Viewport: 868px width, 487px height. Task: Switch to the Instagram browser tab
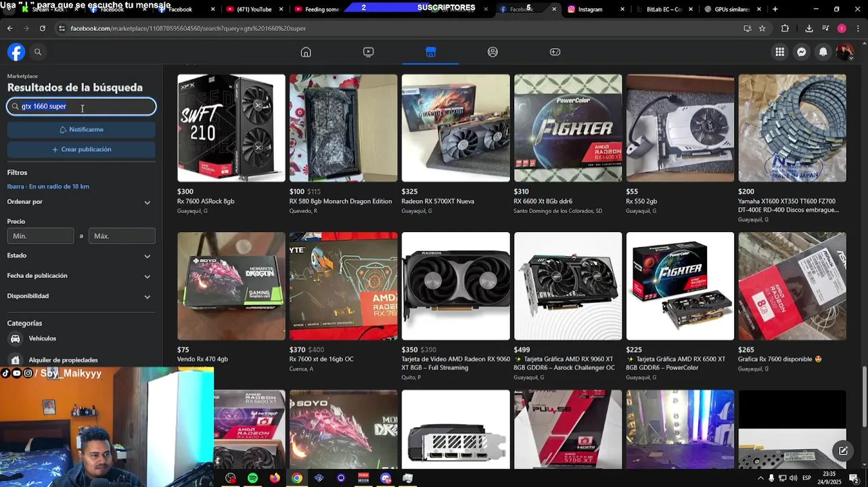coord(595,9)
